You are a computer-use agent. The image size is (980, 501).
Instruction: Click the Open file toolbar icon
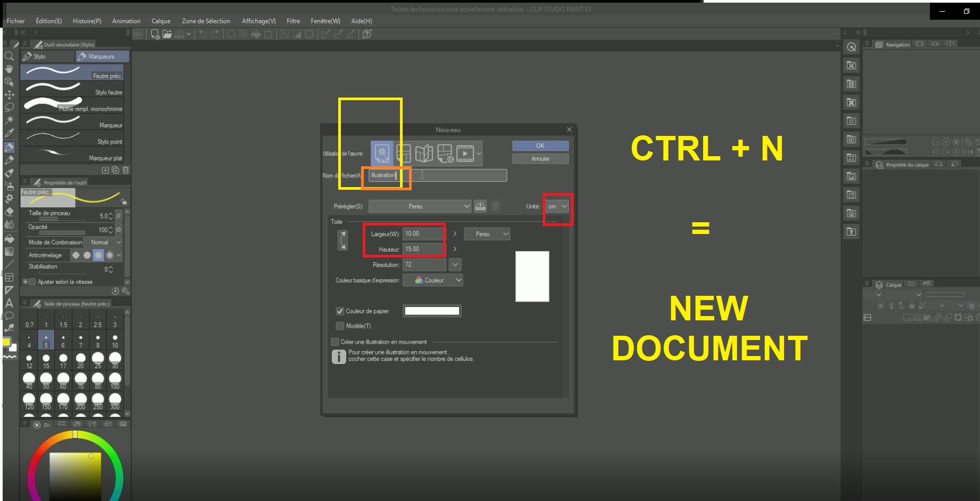(x=167, y=34)
